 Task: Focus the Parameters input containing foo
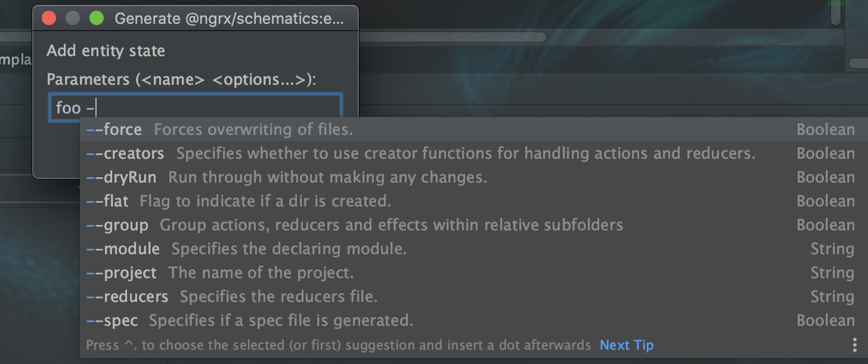point(196,107)
